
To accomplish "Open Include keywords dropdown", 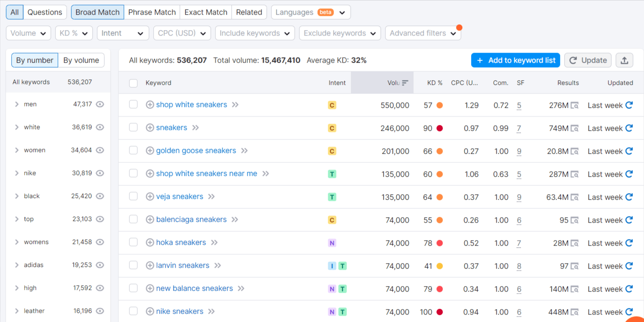I will pos(255,33).
